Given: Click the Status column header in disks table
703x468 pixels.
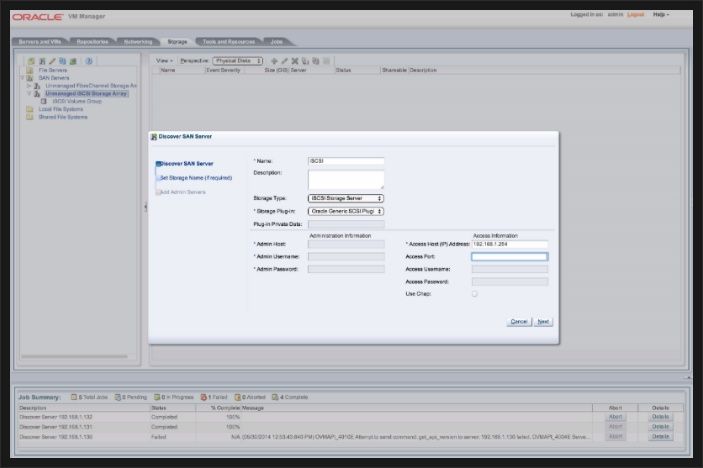Looking at the screenshot, I should 343,70.
